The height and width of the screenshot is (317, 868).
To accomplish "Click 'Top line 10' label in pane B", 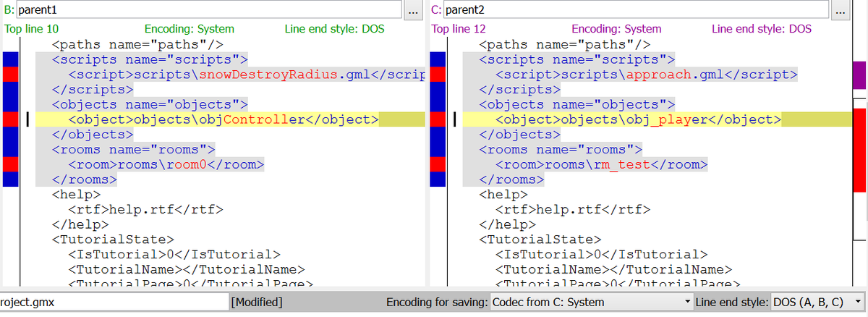I will point(32,29).
